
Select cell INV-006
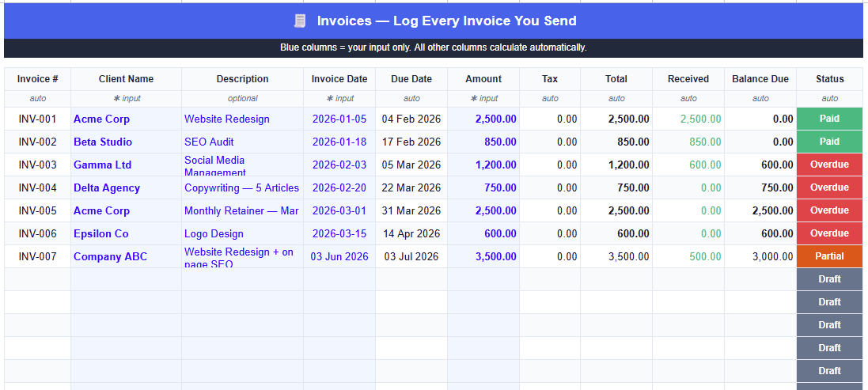(38, 234)
